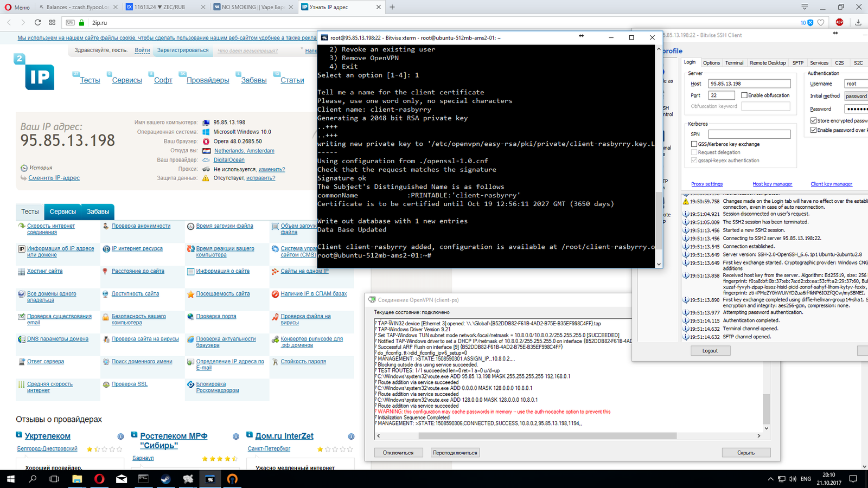Open Initial method dropdown in Bitvise
868x488 pixels.
click(x=856, y=96)
